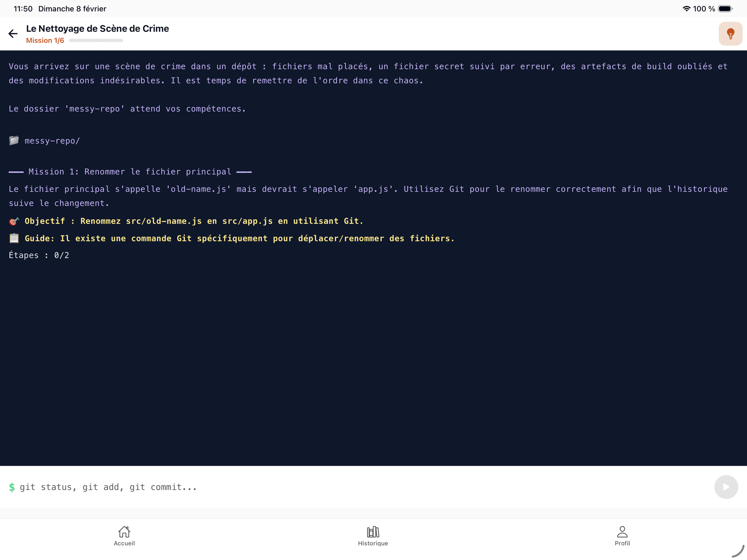Open the hint lightbulb in top right corner
This screenshot has height=560, width=747.
pos(730,34)
